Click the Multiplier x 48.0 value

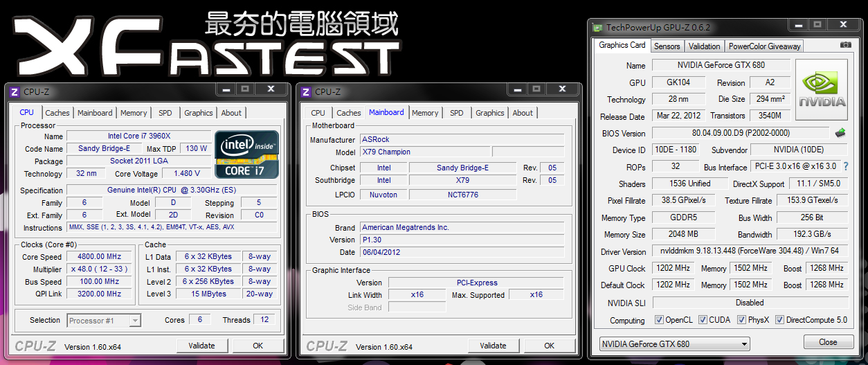[99, 269]
